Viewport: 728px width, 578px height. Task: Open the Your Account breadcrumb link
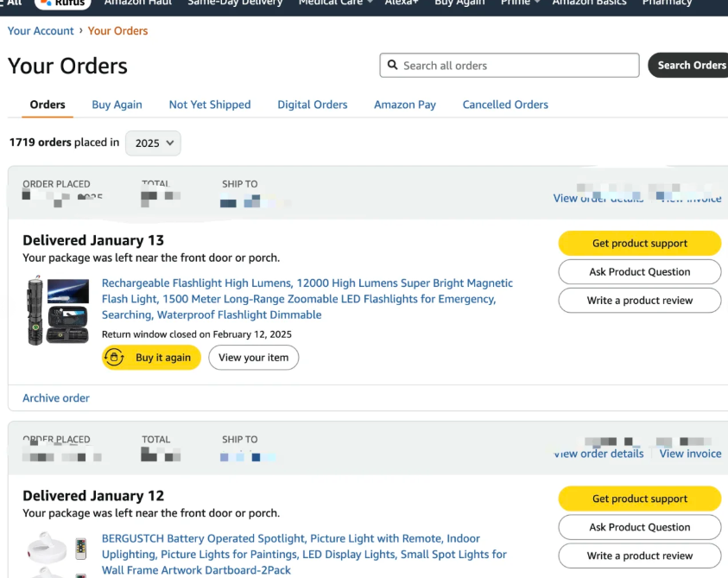tap(40, 31)
